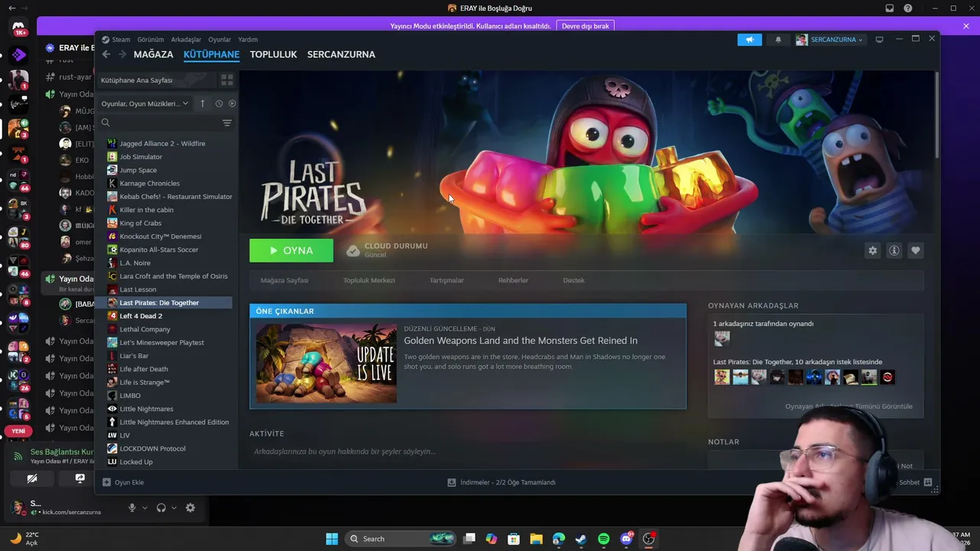The height and width of the screenshot is (551, 980).
Task: Open SERCANZURNA profile tab
Action: (x=341, y=54)
